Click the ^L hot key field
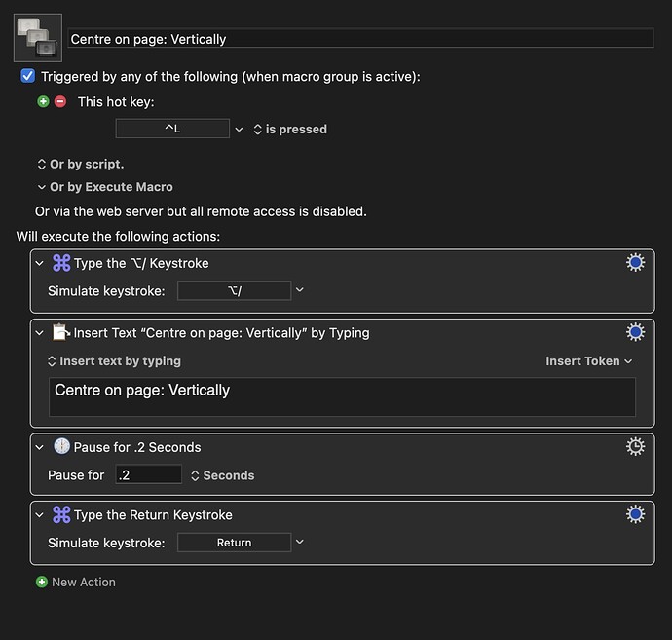 click(172, 129)
